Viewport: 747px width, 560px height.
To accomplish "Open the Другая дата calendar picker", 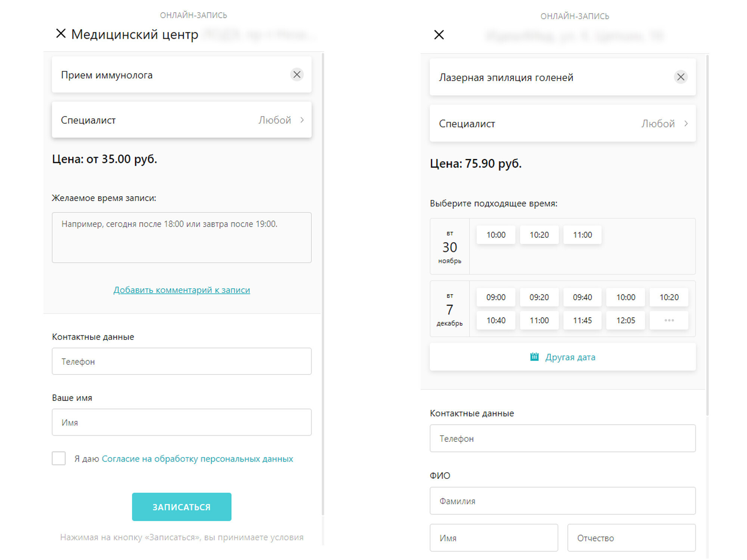I will tap(562, 357).
